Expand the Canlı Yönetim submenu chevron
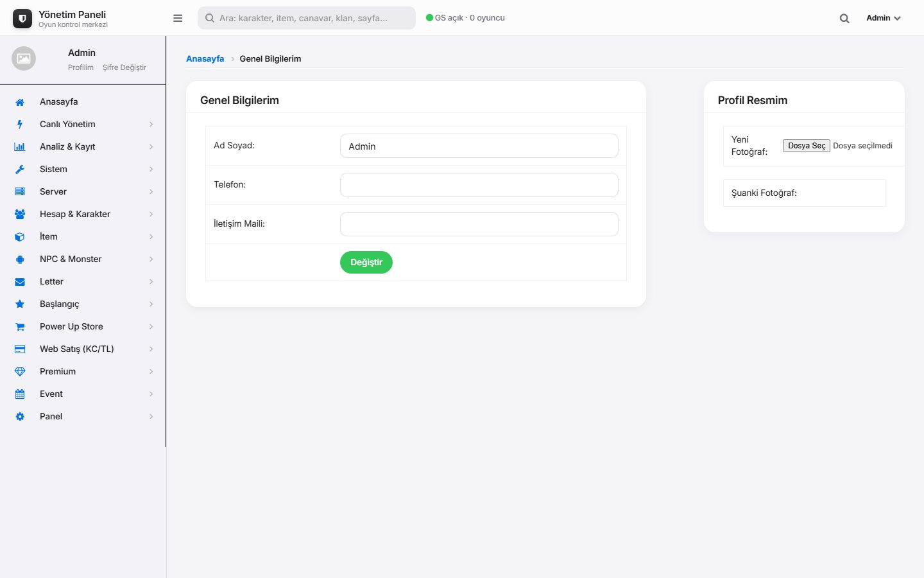 click(x=151, y=125)
